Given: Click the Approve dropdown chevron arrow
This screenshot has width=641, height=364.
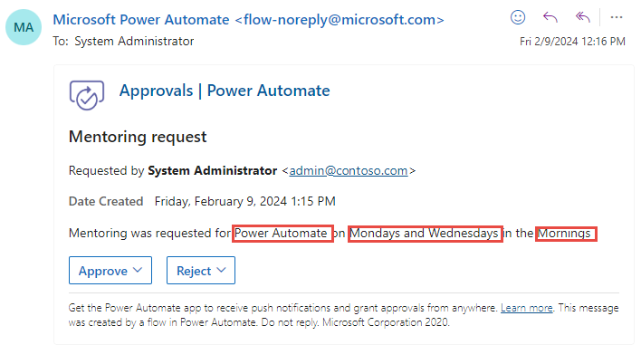Looking at the screenshot, I should coord(138,270).
